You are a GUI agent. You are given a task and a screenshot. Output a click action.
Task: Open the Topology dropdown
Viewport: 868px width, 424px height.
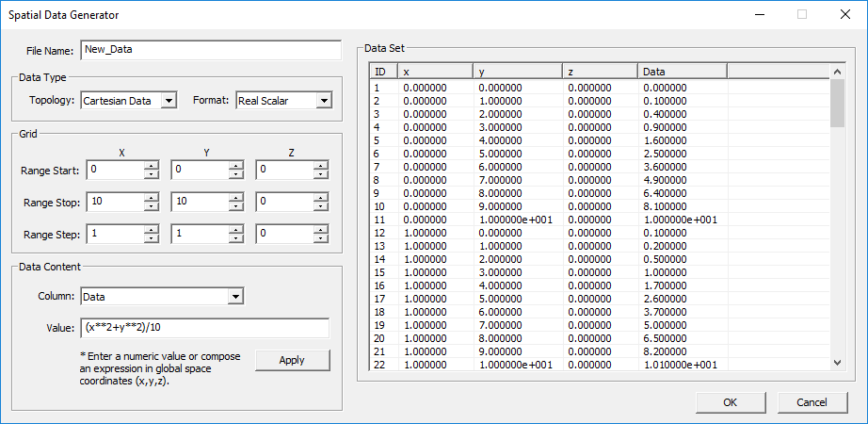[x=168, y=101]
